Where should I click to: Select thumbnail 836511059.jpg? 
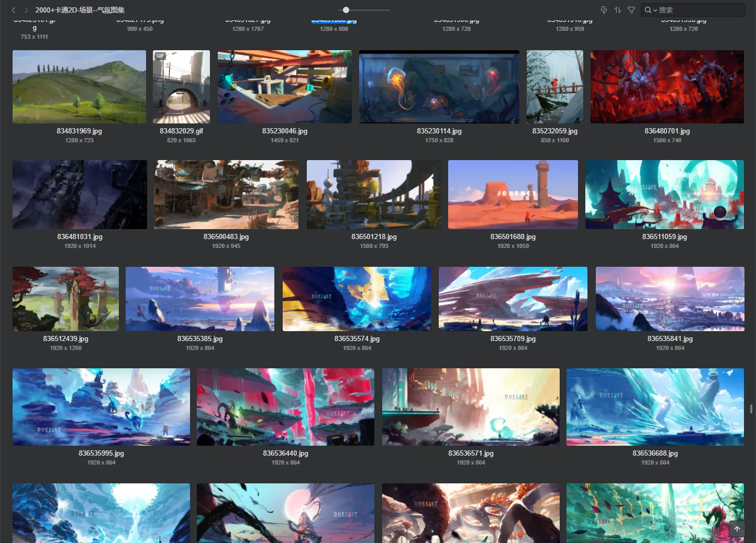664,195
